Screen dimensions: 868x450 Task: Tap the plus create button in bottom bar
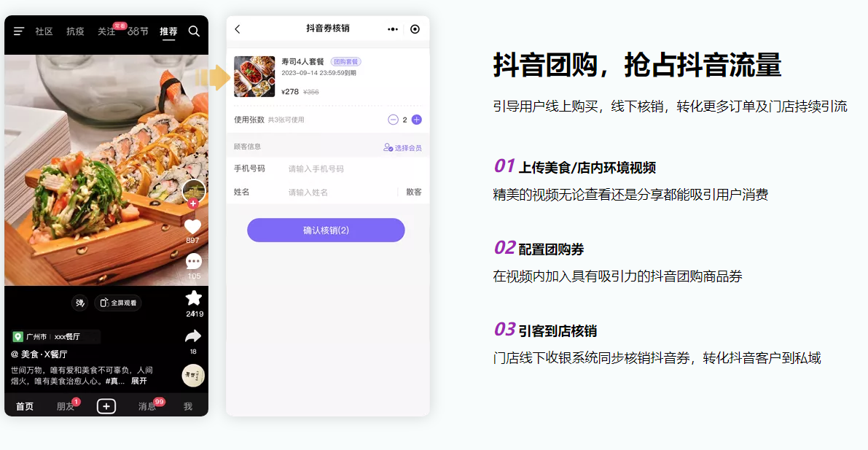tap(106, 406)
